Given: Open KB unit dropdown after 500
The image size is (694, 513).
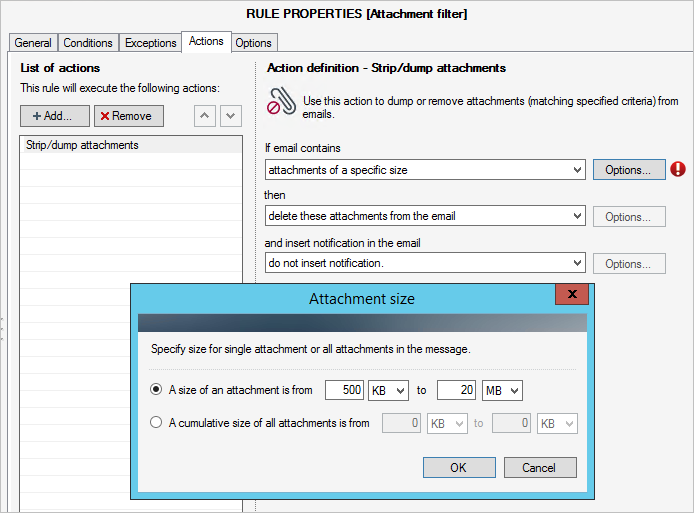Looking at the screenshot, I should (388, 390).
